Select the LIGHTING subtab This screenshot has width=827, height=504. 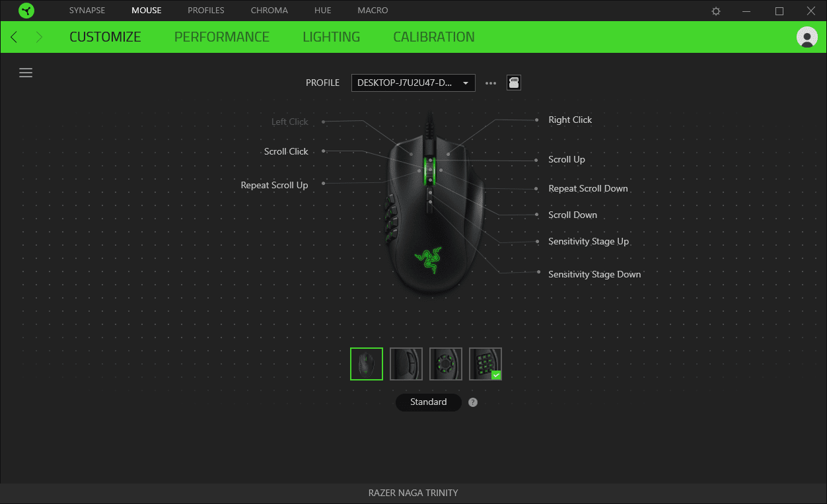click(332, 37)
